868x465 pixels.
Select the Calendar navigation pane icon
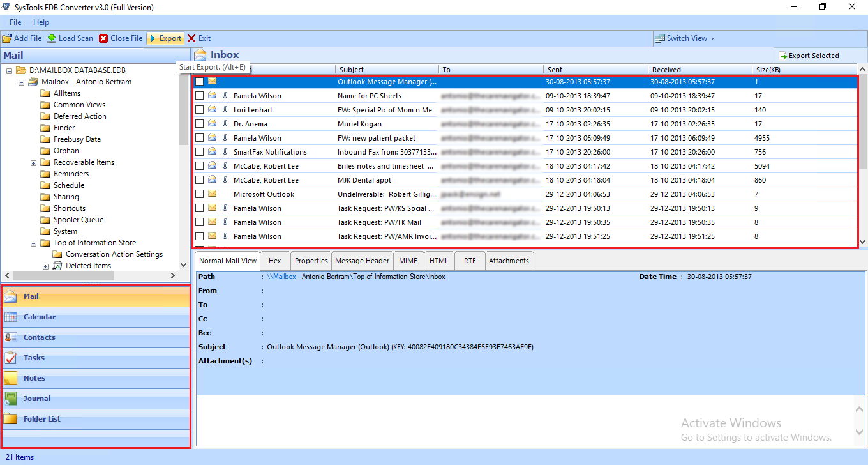coord(11,317)
